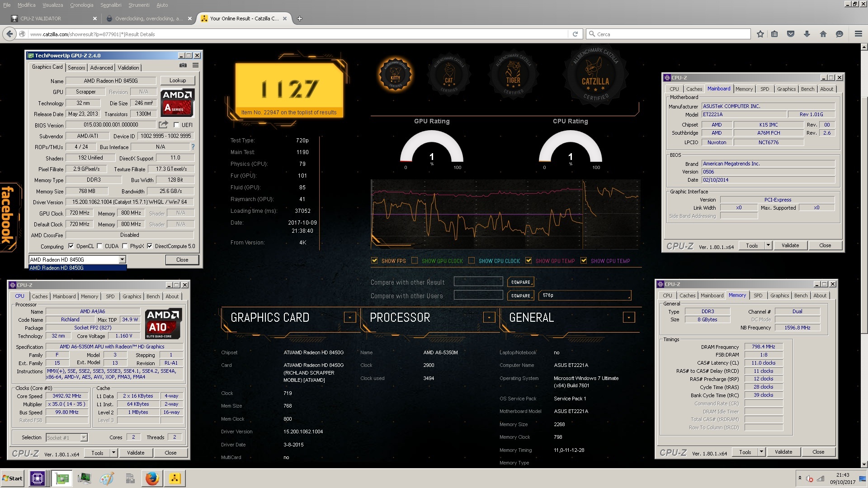Reload the Catzilla result page
Screen dimensions: 868x488
pos(575,34)
